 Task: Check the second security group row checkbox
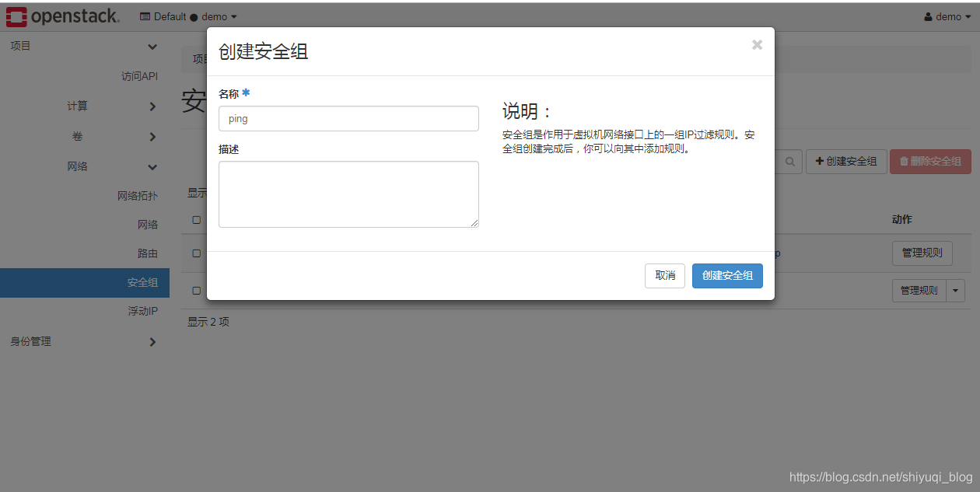(196, 290)
